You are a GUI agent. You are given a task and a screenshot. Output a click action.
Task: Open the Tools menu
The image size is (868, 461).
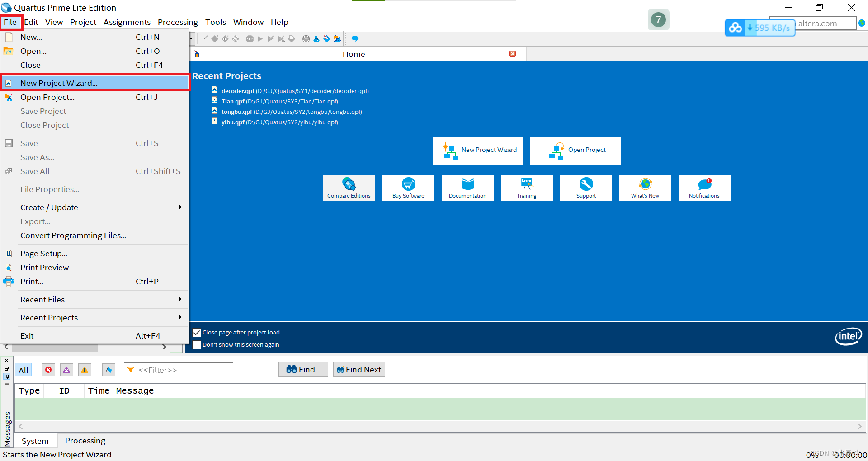[x=216, y=22]
